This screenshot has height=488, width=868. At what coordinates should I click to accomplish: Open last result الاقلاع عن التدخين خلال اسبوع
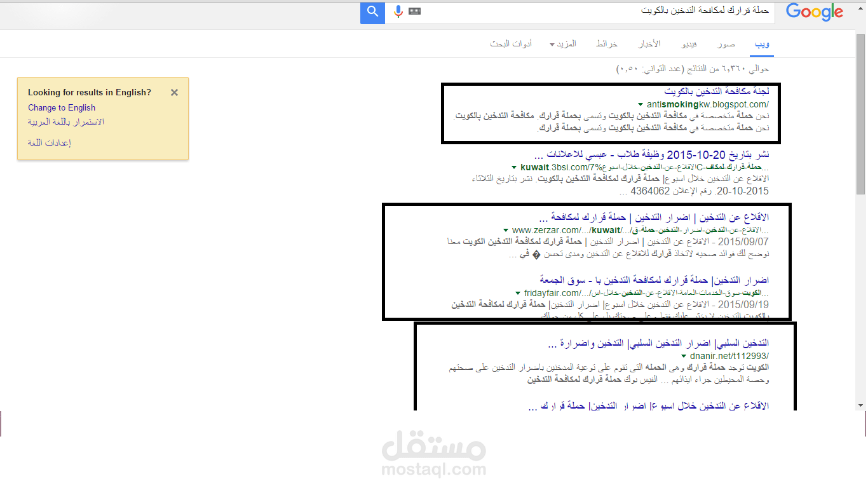[649, 405]
